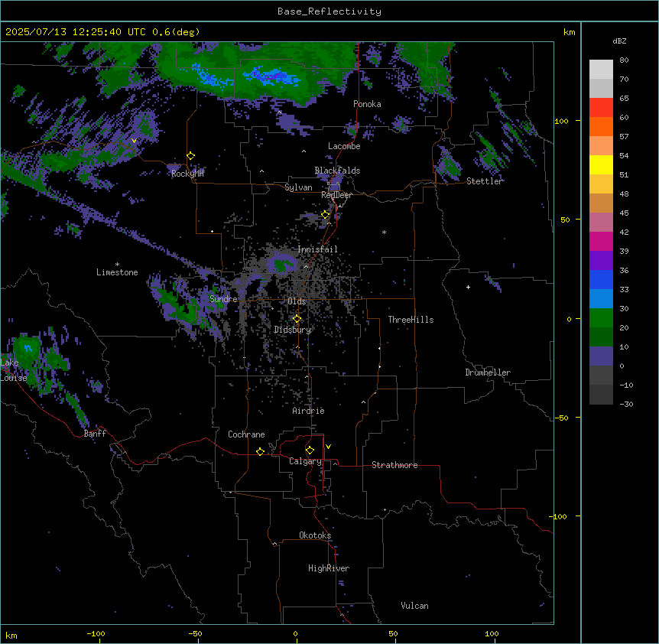
Task: Pick the magenta swatch in the dBZ legend
Action: [601, 241]
